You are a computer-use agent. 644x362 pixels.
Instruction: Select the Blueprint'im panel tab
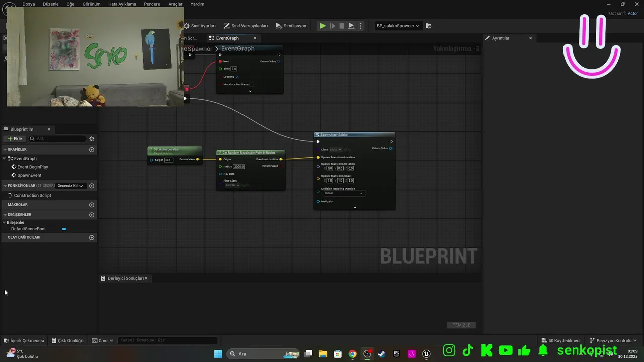(22, 129)
